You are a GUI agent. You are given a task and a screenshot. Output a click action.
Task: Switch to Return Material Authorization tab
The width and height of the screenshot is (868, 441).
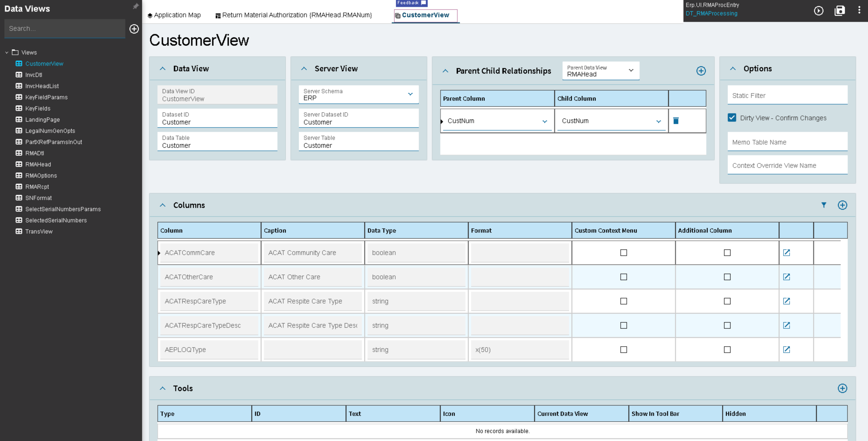[x=294, y=15]
